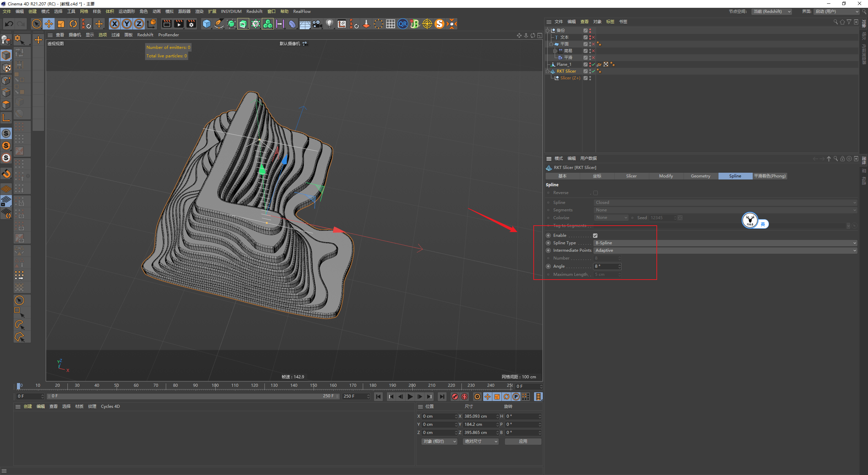Image resolution: width=868 pixels, height=475 pixels.
Task: Open the Redshift menu in menu bar
Action: [x=254, y=12]
